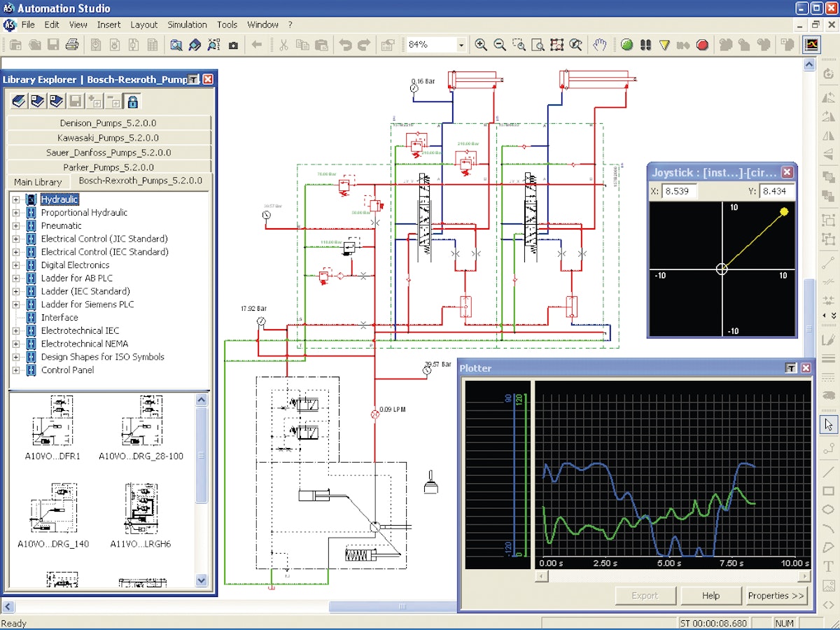Click Export in the Plotter window
This screenshot has width=840, height=630.
point(645,596)
